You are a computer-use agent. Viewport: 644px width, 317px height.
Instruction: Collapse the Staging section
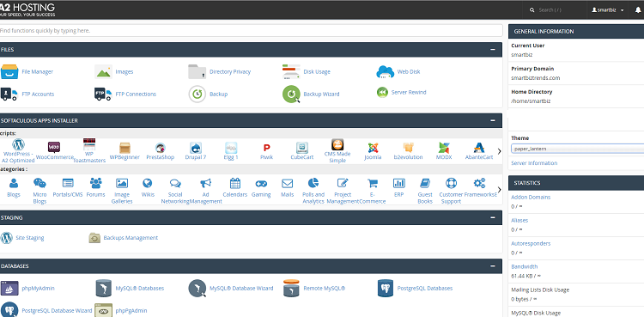pyautogui.click(x=493, y=217)
